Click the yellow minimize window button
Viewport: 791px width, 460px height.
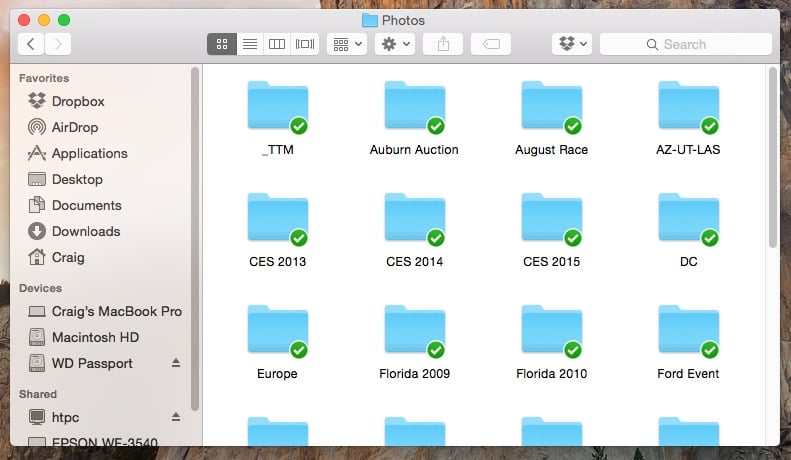[x=44, y=20]
